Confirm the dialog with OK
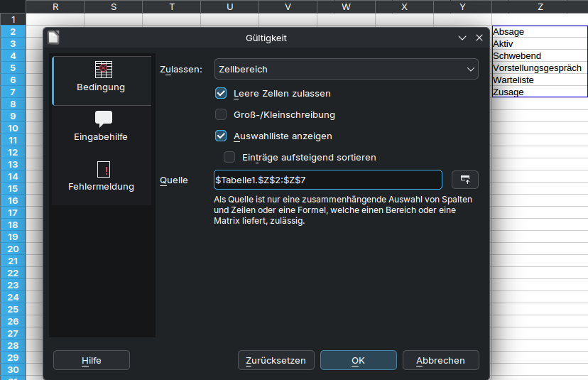Image resolution: width=588 pixels, height=380 pixels. [359, 360]
